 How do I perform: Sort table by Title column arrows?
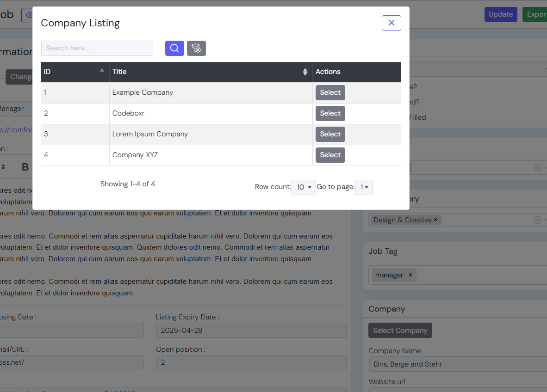click(305, 72)
